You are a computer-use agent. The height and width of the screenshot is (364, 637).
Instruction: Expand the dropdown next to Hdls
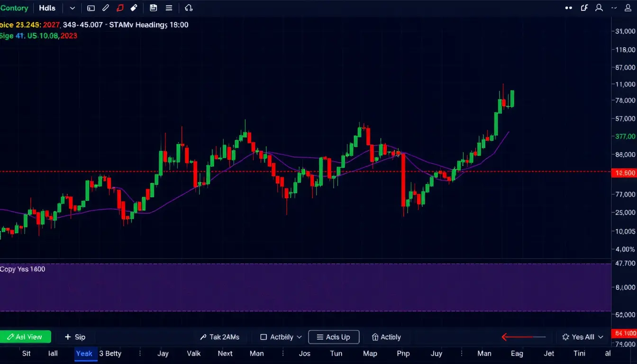pos(72,8)
